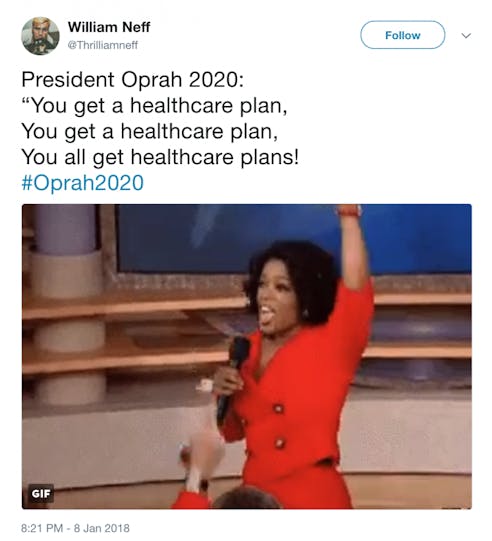Click the William Neff display name

(109, 27)
